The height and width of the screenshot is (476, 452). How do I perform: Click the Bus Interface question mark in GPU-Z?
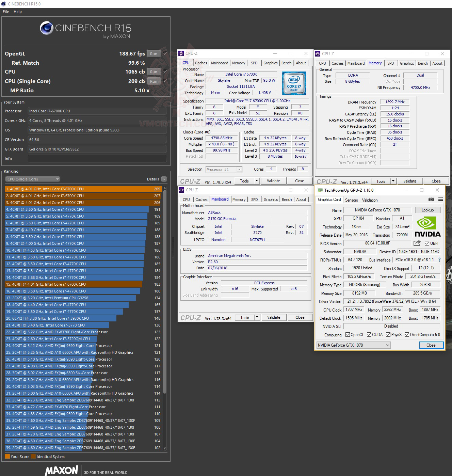[x=439, y=260]
